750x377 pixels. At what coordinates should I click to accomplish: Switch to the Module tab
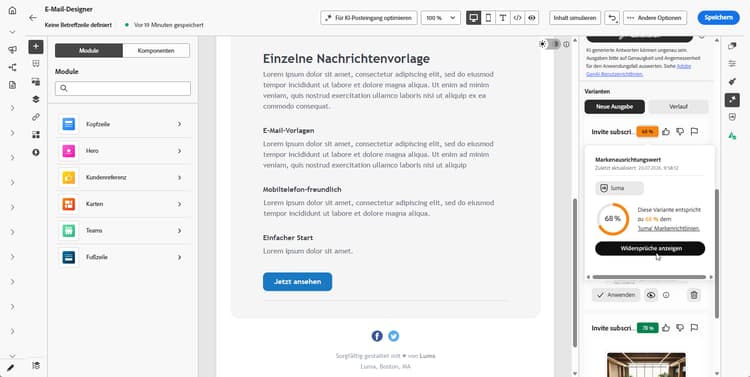click(89, 51)
